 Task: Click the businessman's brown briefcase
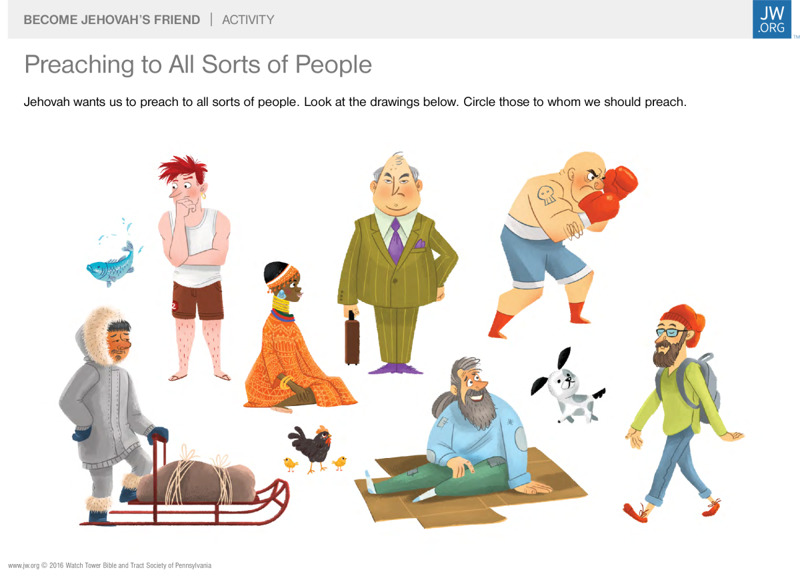pyautogui.click(x=352, y=338)
